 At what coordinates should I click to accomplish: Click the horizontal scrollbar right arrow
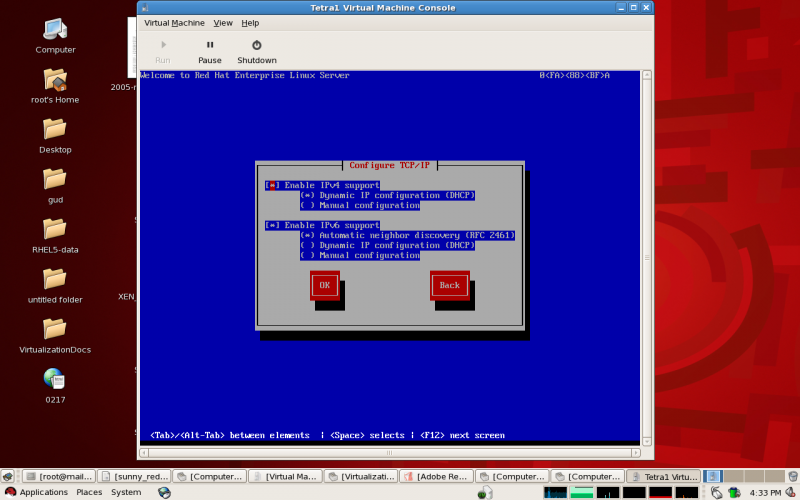click(x=636, y=453)
